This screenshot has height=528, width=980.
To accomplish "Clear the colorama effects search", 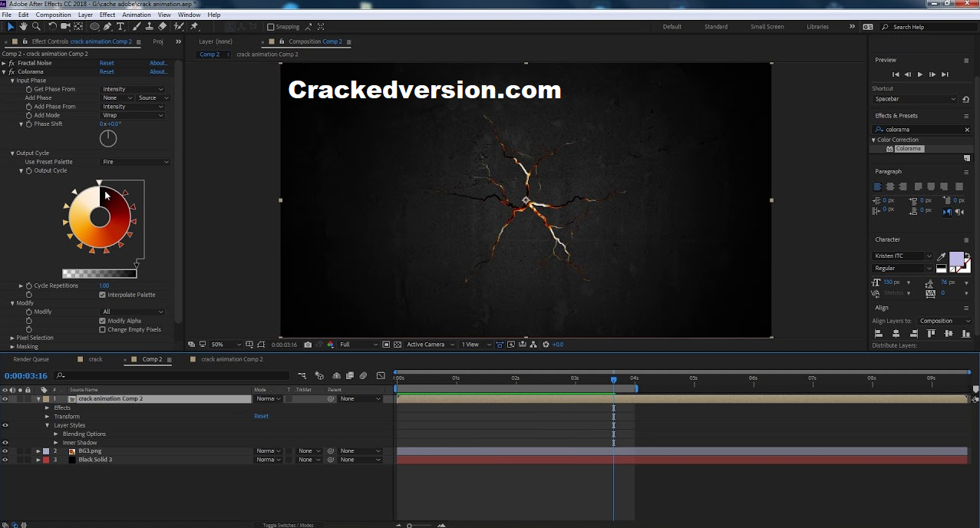I will [967, 130].
